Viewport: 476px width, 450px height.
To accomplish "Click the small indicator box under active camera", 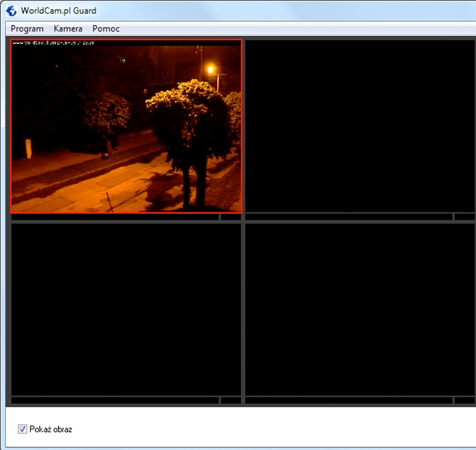I will (231, 217).
